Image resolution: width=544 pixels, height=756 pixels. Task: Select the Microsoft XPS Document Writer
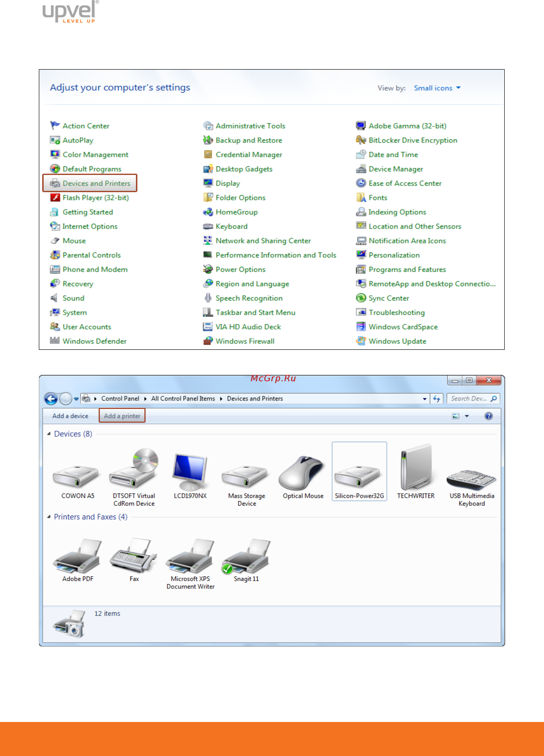(191, 563)
